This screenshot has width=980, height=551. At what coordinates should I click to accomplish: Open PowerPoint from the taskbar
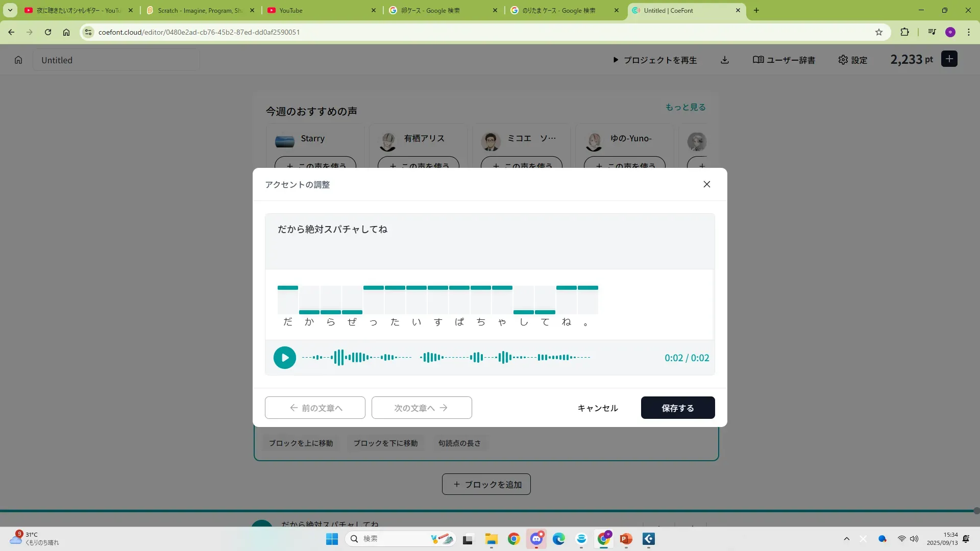point(626,539)
